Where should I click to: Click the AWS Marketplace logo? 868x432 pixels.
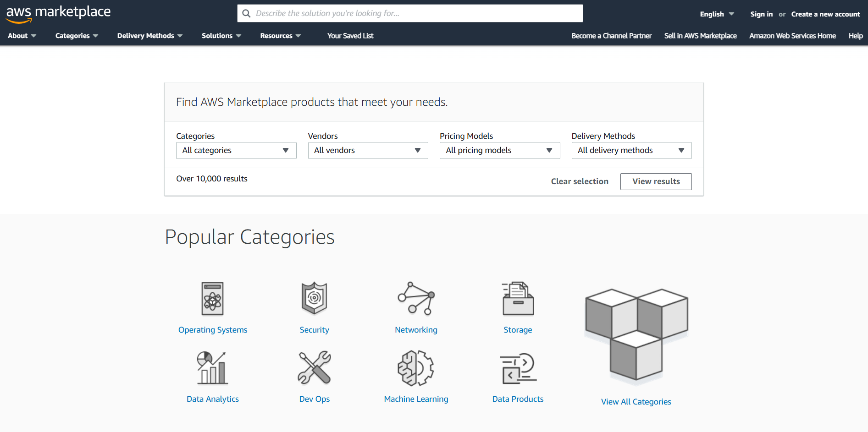pyautogui.click(x=58, y=14)
